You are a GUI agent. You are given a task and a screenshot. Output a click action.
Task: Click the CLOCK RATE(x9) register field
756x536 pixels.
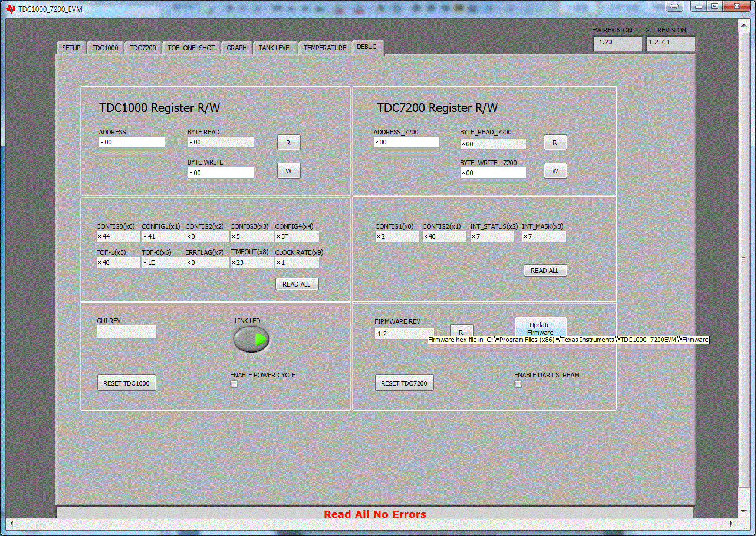click(297, 262)
